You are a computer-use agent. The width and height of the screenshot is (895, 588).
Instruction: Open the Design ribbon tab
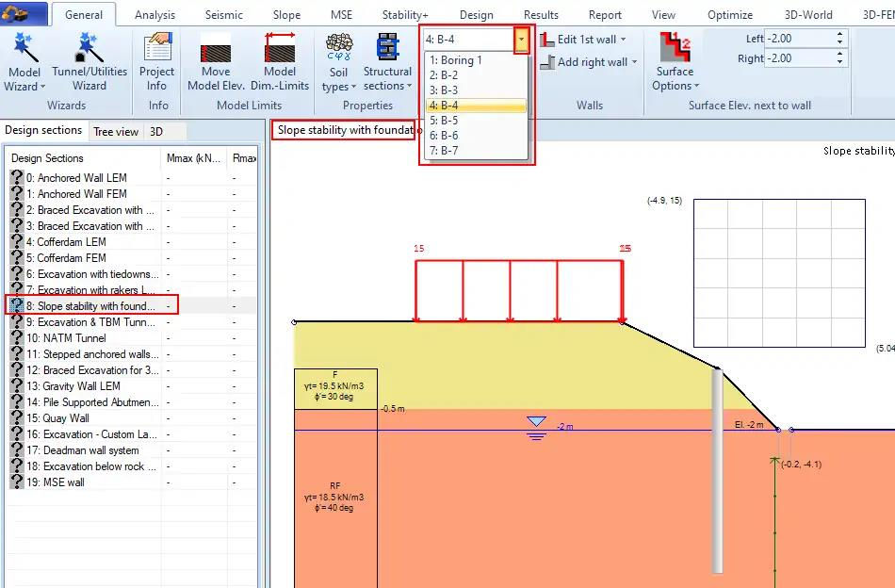476,15
